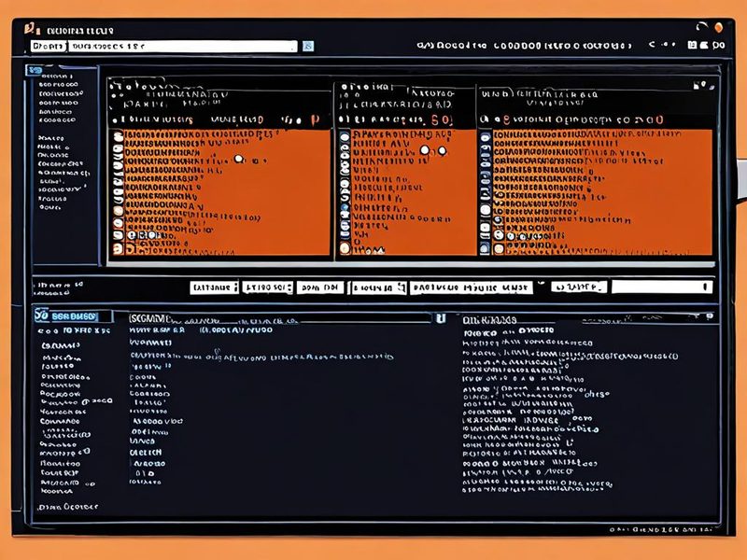Screen dimensions: 747x560
Task: Click the curved refresh arrow near top-right corner
Action: (702, 27)
